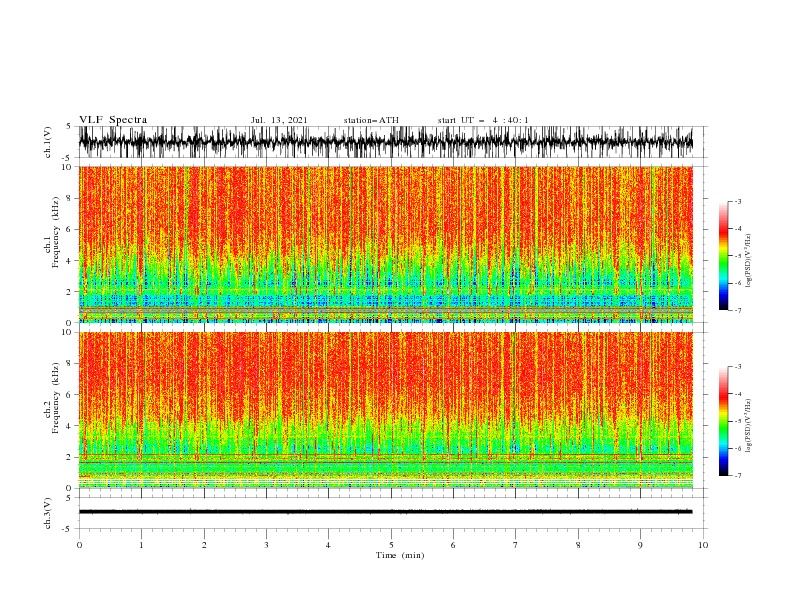Screen dimensions: 792x612
Task: Click the "VLF Spectra" title text
Action: (x=113, y=120)
